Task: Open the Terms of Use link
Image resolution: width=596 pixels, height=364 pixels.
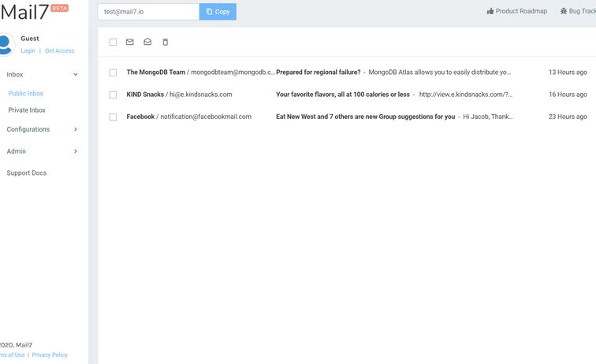Action: tap(12, 355)
